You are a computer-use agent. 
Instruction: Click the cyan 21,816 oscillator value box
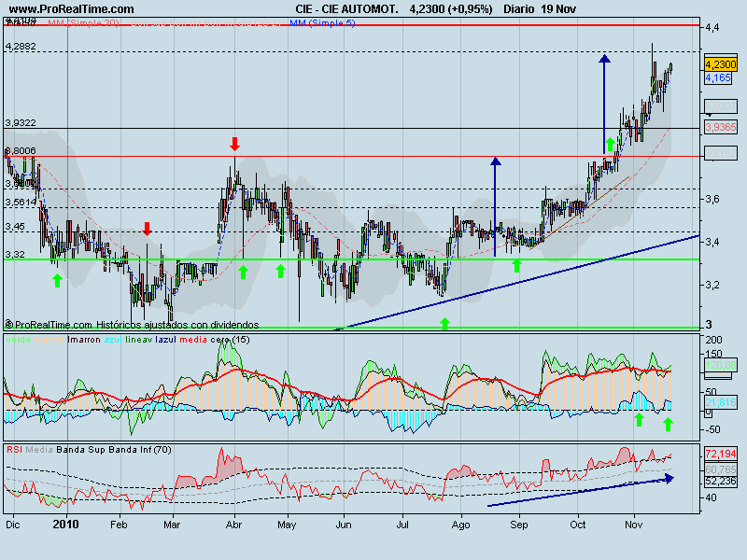721,403
